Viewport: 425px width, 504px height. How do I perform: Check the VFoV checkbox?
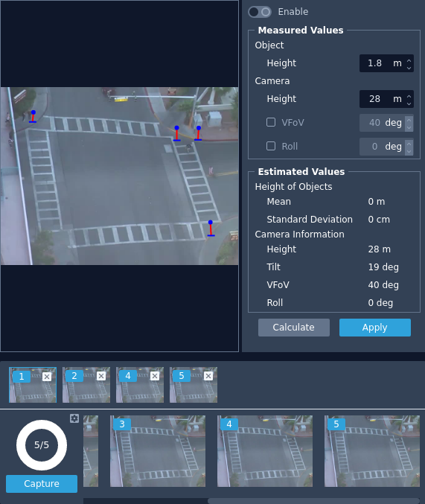271,122
